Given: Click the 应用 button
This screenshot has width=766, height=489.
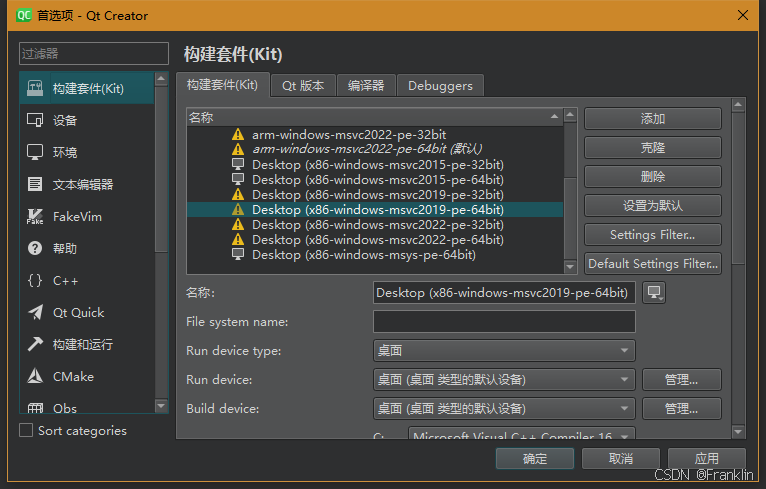Looking at the screenshot, I should (706, 459).
